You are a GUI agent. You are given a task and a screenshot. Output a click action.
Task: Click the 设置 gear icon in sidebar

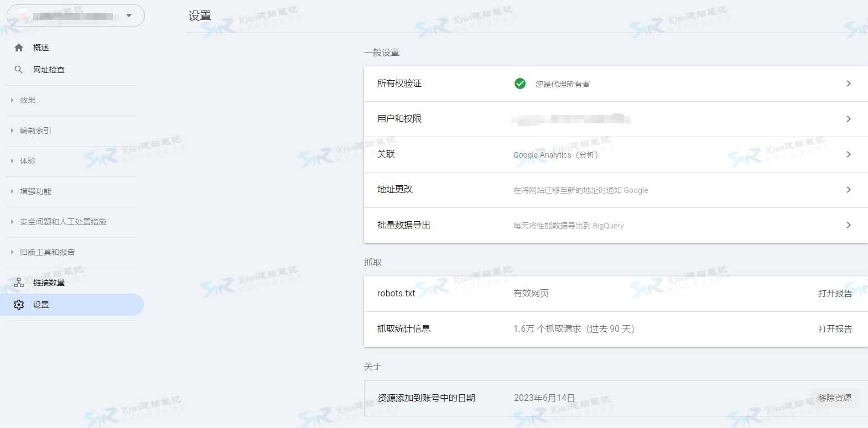[x=19, y=305]
